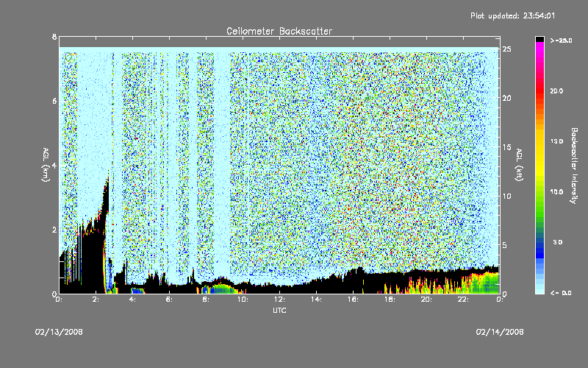Click the '6' tick on the km axis
Screen dimensions: 588x368
(x=54, y=101)
